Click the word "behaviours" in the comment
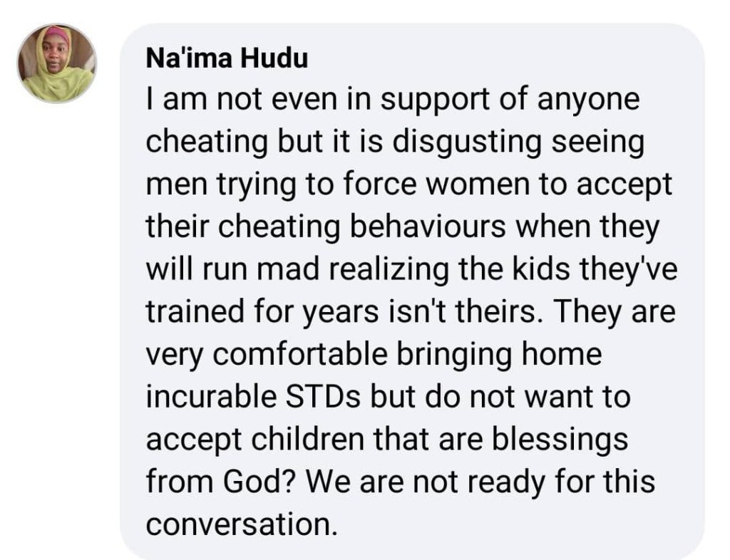Viewport: 730px width, 560px height. click(428, 227)
